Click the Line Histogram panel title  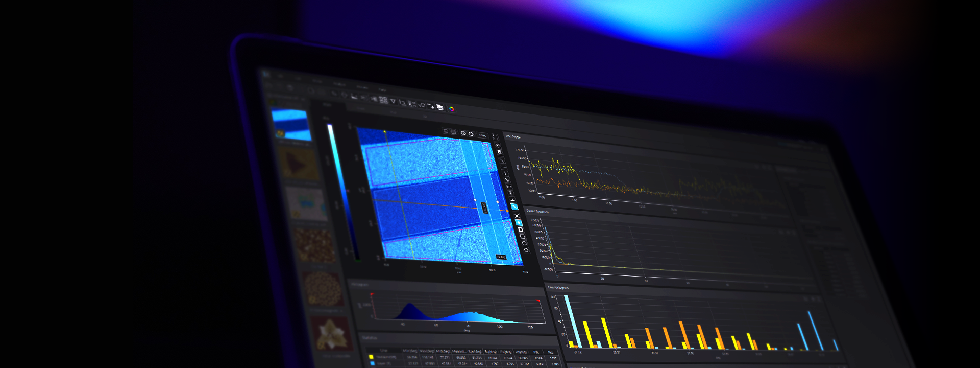558,287
